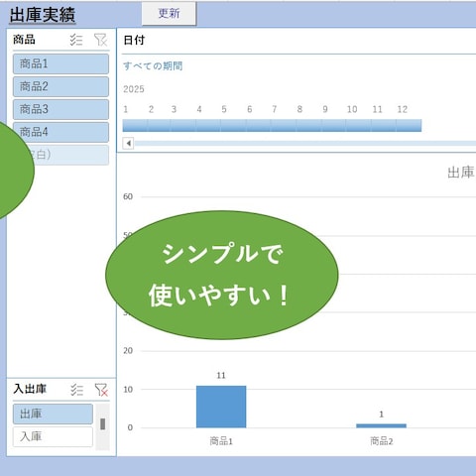476x476 pixels.
Task: Select 商品3 in the slicer
Action: (60, 109)
